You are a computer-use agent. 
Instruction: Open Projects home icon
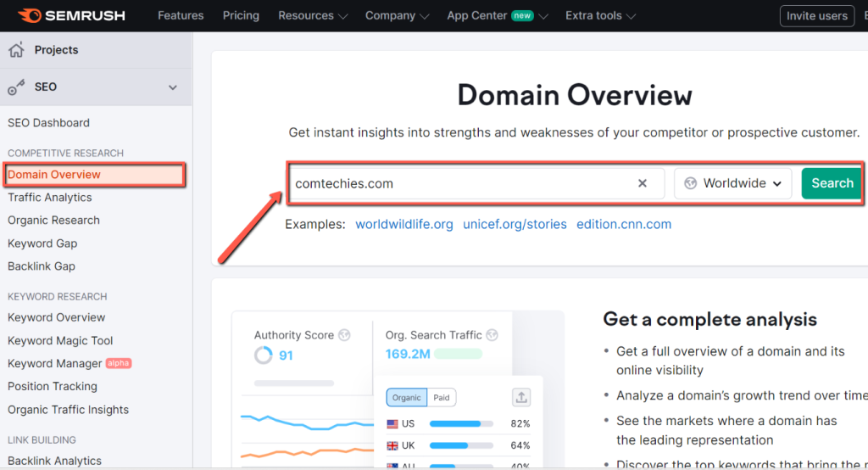point(16,50)
